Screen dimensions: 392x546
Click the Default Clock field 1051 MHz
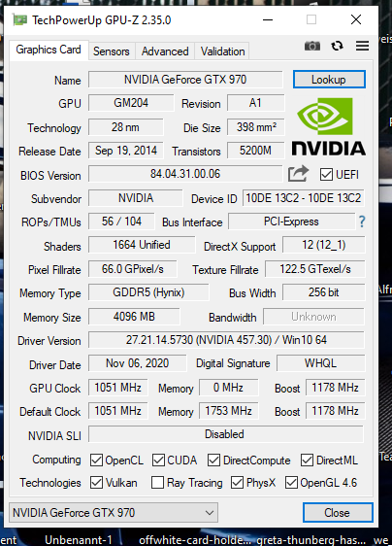tap(118, 411)
